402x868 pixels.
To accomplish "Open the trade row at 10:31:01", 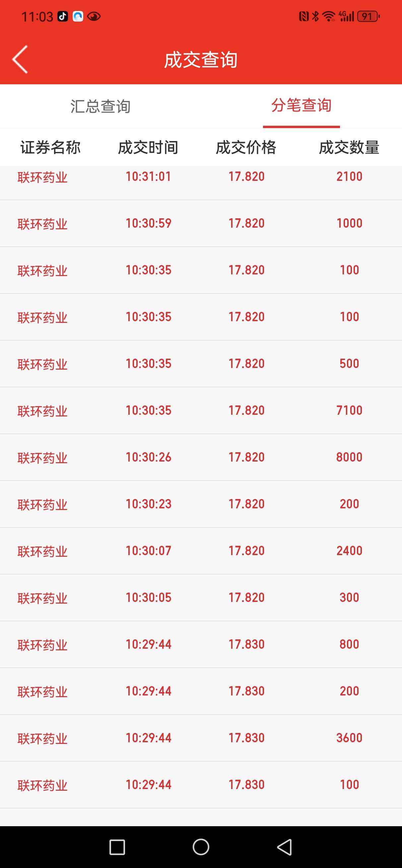I will [201, 177].
